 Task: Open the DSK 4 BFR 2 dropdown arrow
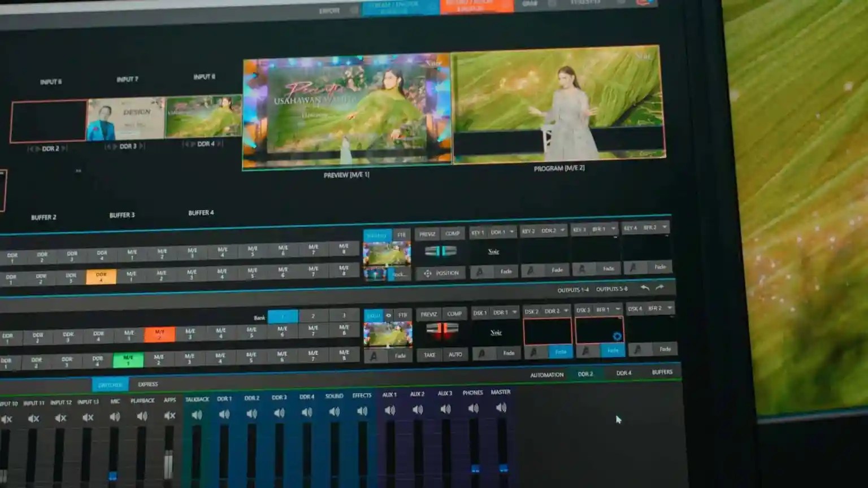point(670,308)
